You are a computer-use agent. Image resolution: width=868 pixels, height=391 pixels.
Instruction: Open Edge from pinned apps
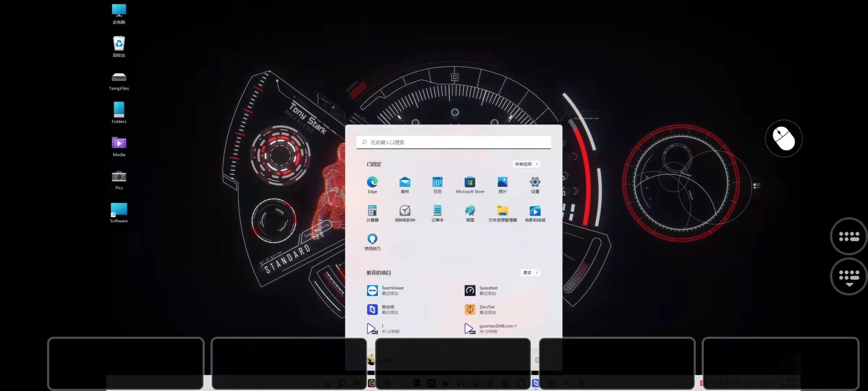[372, 185]
